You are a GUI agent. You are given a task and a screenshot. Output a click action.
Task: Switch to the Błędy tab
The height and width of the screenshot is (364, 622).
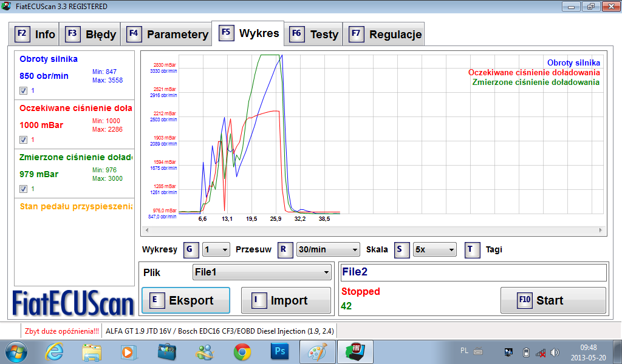point(90,34)
